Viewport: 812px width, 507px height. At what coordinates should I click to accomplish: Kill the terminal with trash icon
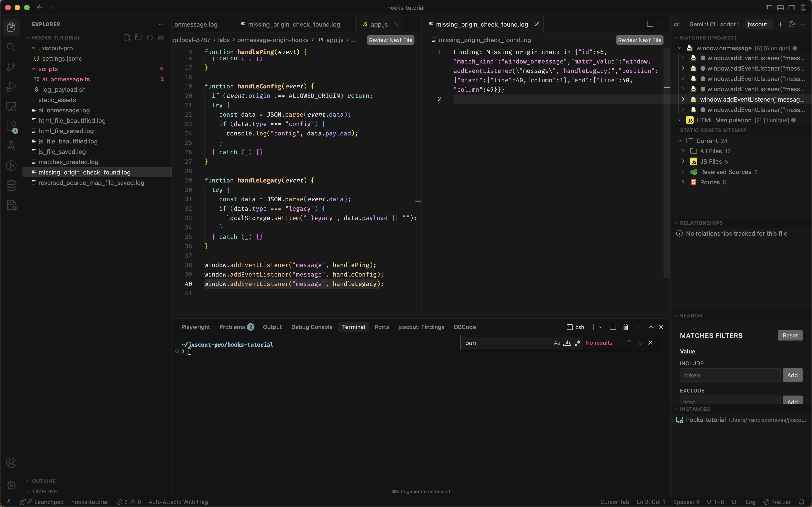pos(625,327)
